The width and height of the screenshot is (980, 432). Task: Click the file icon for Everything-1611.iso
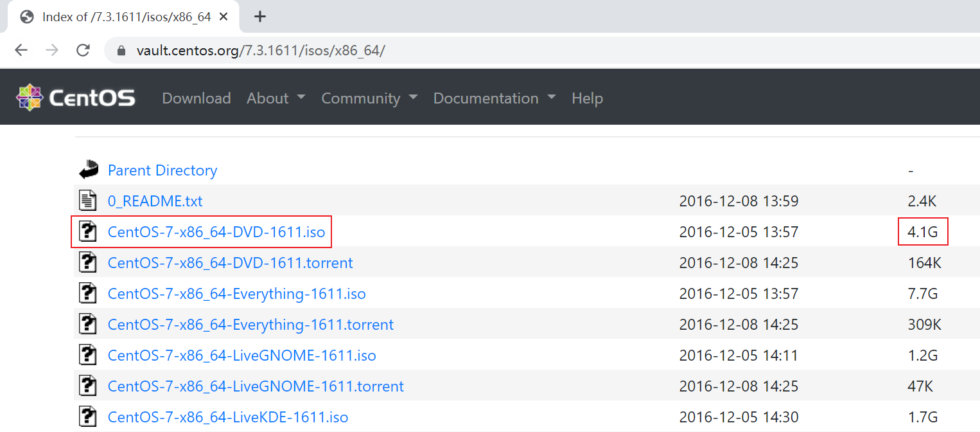click(x=87, y=293)
